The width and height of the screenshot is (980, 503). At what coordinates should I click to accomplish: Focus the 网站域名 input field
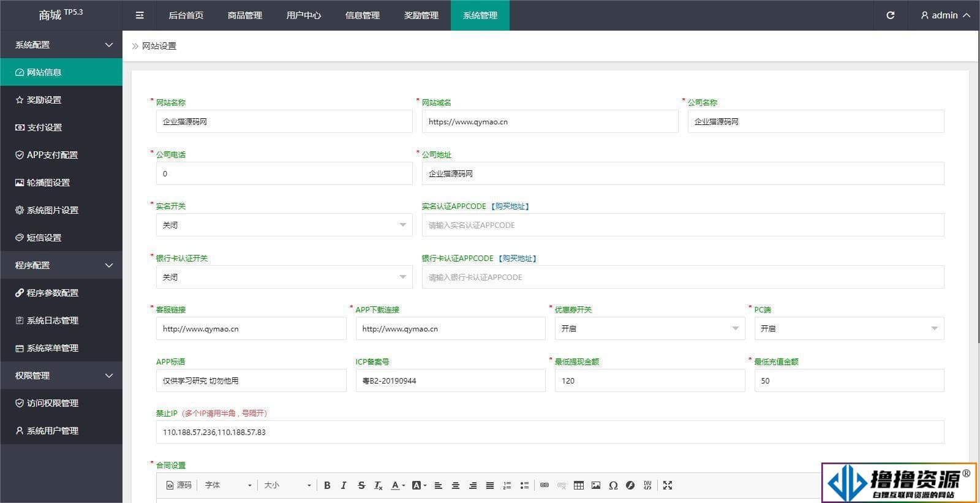[550, 121]
